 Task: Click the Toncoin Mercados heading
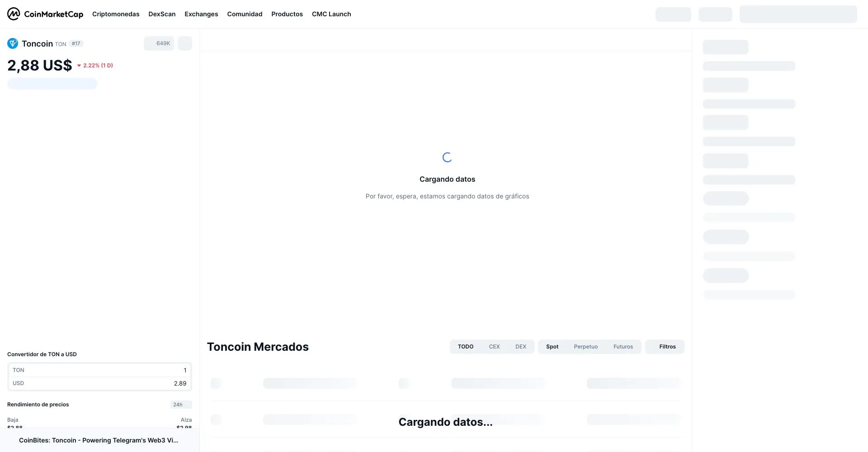point(258,347)
